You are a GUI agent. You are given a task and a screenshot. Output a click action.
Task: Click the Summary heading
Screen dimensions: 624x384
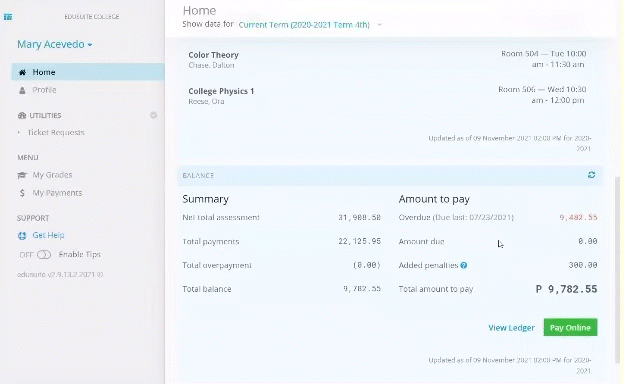coord(205,199)
